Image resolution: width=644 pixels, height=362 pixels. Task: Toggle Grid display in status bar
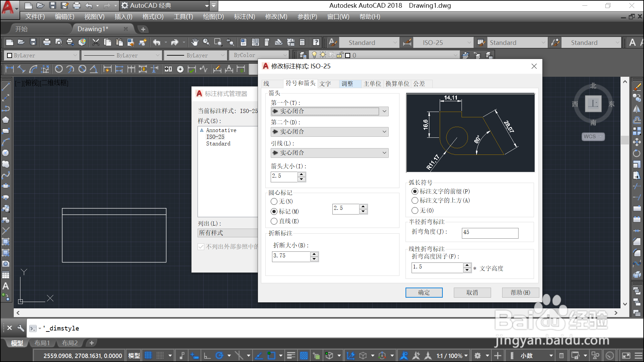(x=148, y=355)
